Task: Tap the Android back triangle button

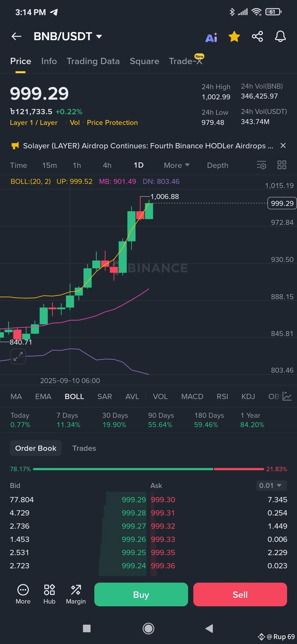Action: tap(209, 628)
